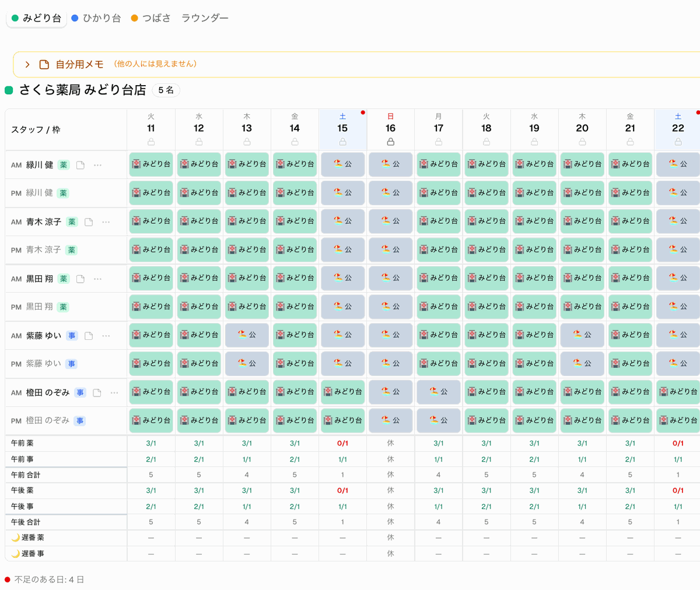Screen dimensions: 700x590
Task: Toggle the lock under Saturday 15
Action: pos(342,142)
